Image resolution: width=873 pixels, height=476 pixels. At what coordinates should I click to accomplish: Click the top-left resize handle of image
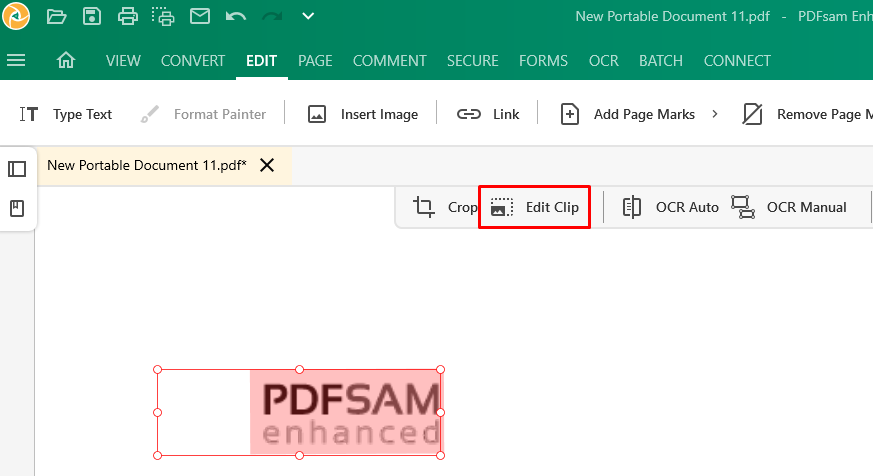158,370
